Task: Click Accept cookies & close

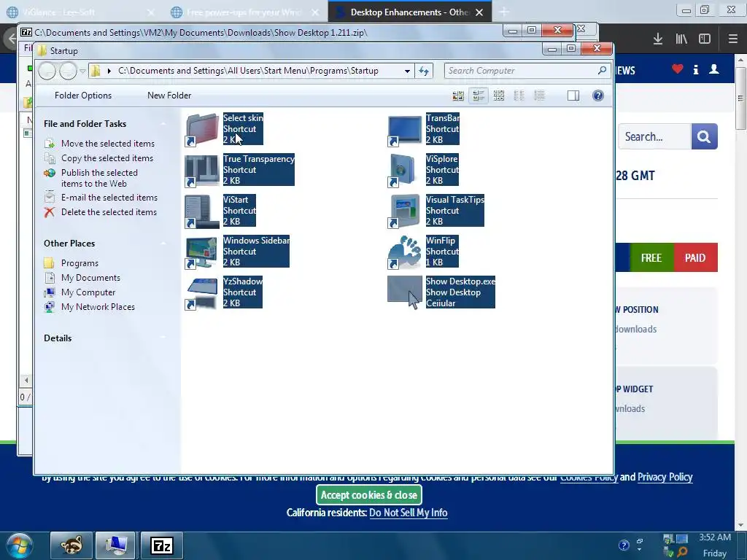Action: tap(368, 495)
